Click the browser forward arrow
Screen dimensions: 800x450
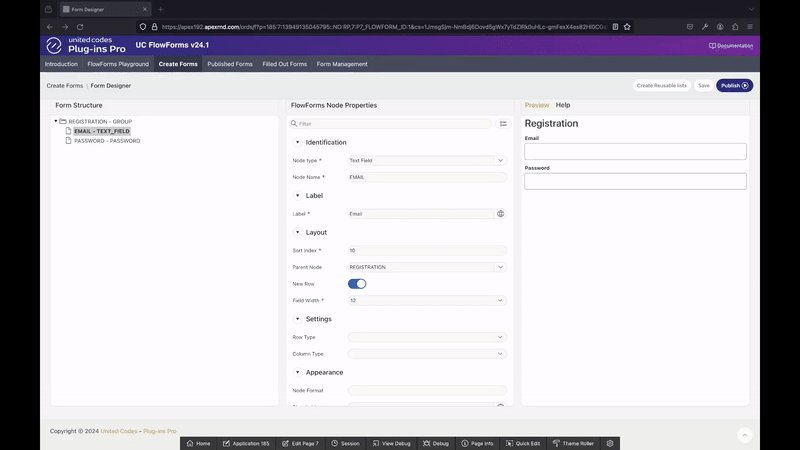point(65,27)
